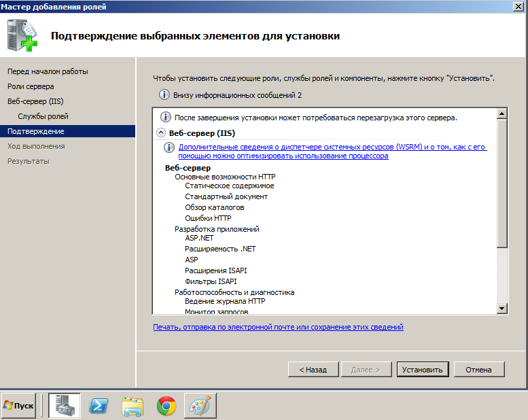The width and height of the screenshot is (528, 420).
Task: Open Windows Explorer folder icon
Action: tap(133, 406)
